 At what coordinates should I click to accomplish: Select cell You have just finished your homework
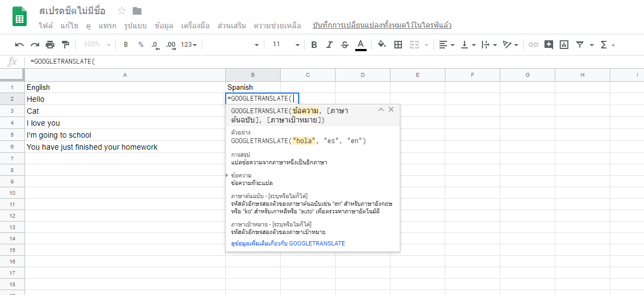click(125, 146)
